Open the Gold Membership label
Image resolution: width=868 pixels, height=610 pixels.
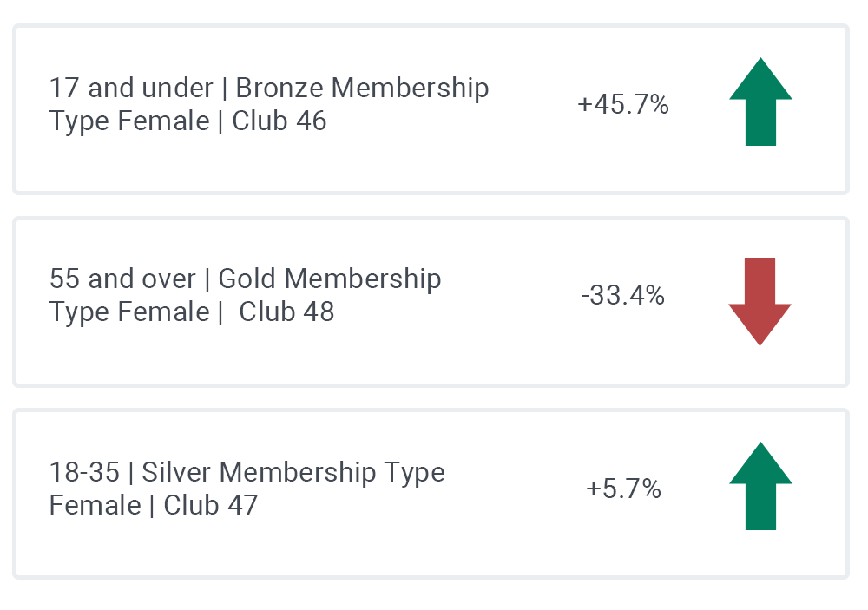coord(330,279)
